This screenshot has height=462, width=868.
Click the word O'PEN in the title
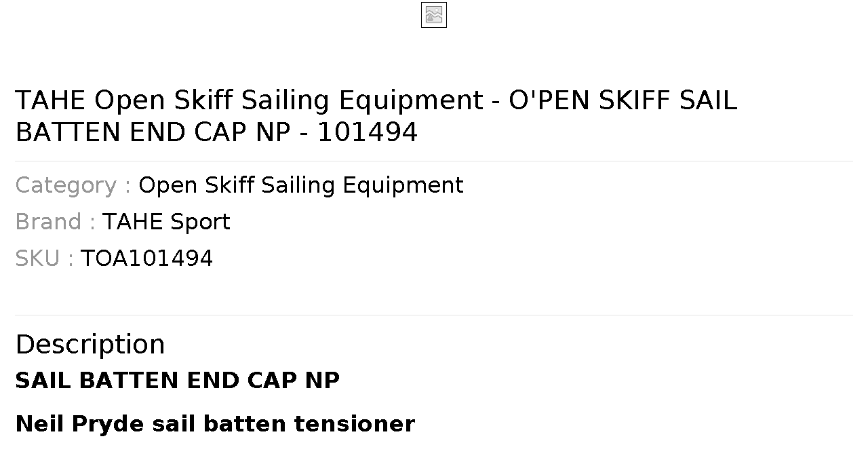[x=550, y=100]
